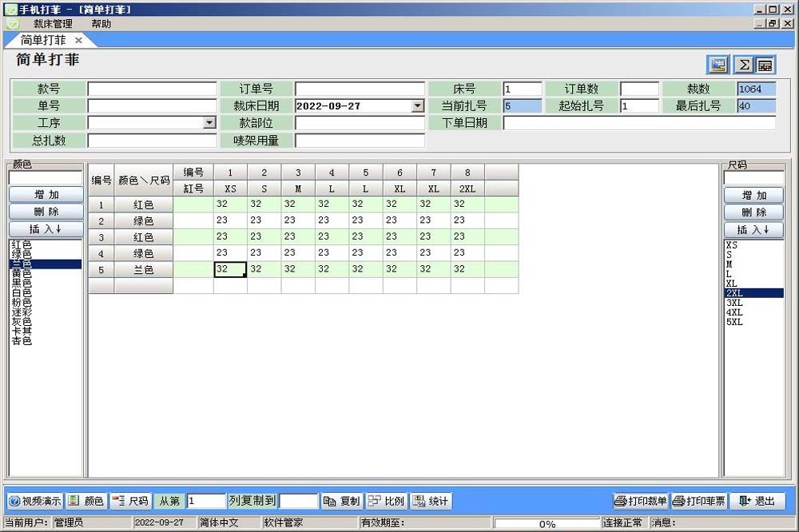Open the 帮助 menu
The height and width of the screenshot is (532, 799).
(x=101, y=24)
